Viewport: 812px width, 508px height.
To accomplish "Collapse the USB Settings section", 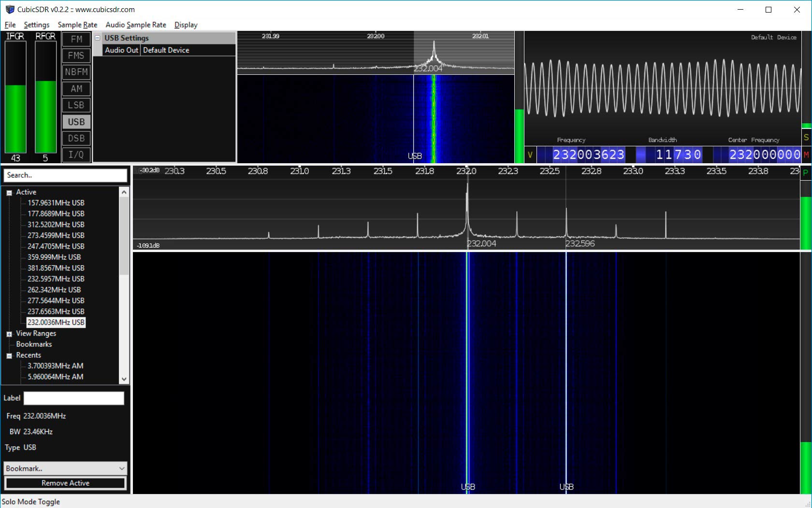I will 98,38.
